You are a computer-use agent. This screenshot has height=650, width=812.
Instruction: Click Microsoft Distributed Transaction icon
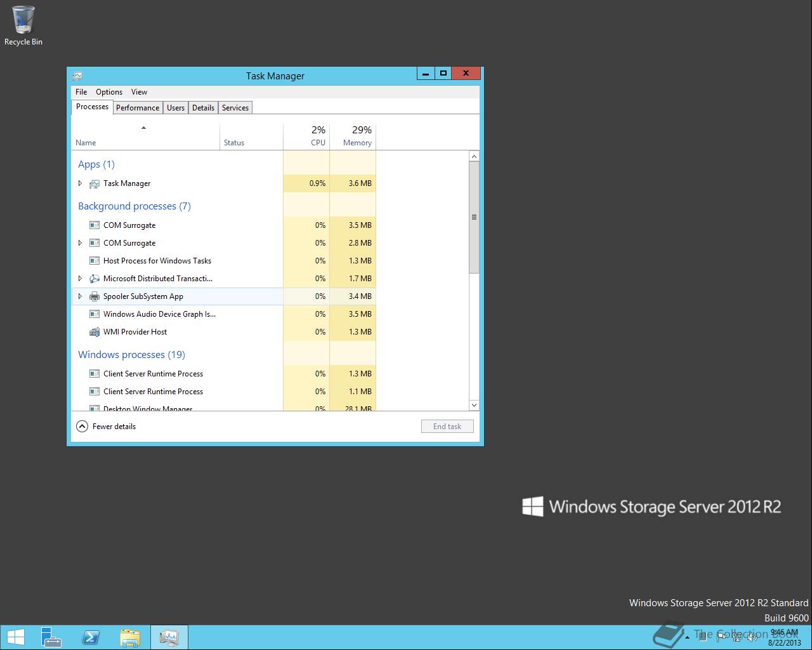point(95,279)
